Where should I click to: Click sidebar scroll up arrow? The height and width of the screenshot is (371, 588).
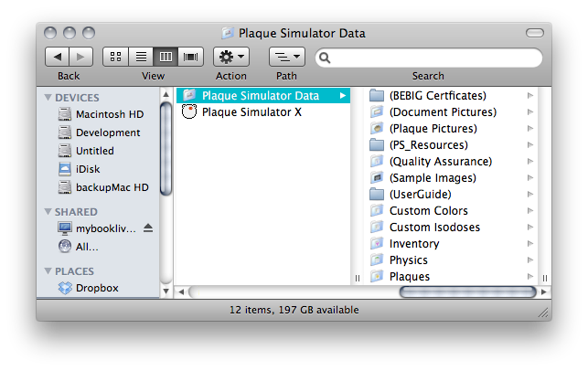click(x=166, y=94)
